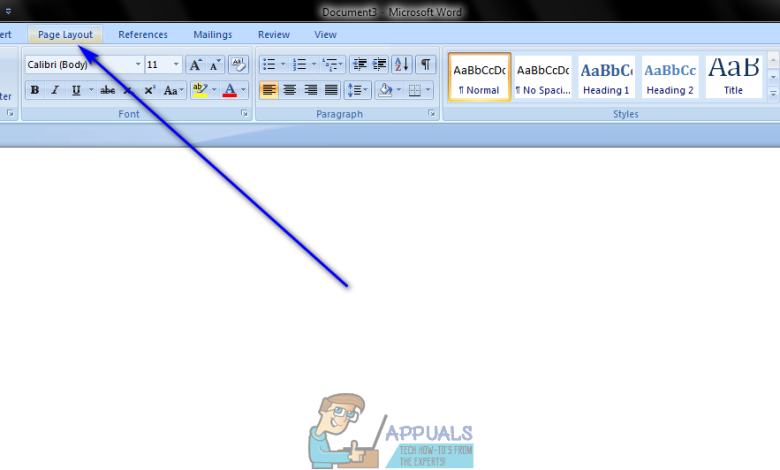This screenshot has height=470, width=780.
Task: Toggle Superscript formatting
Action: (149, 90)
